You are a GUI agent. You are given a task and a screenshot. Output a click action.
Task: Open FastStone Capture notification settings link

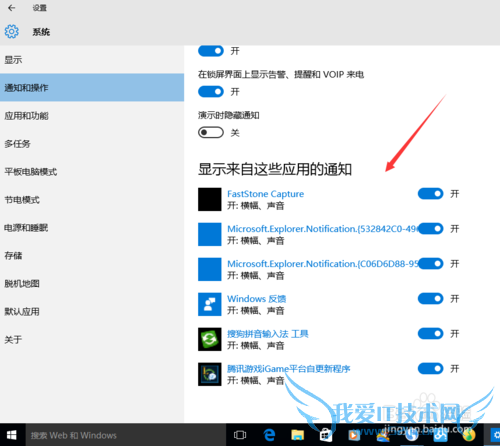pos(266,194)
